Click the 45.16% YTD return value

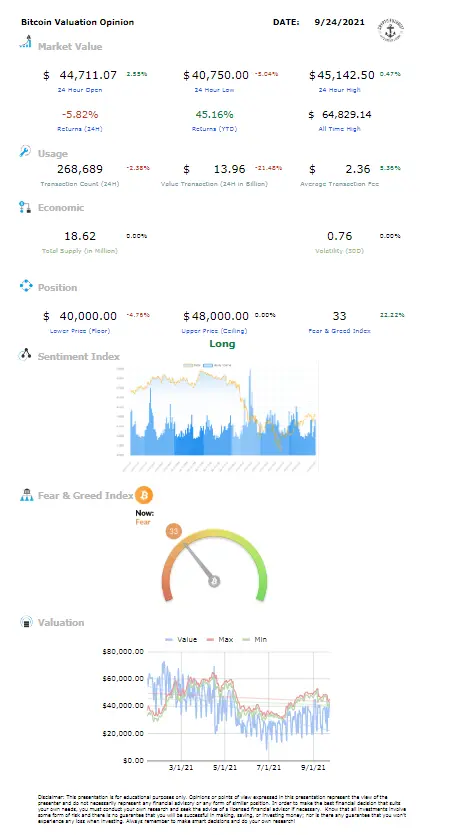pos(214,114)
